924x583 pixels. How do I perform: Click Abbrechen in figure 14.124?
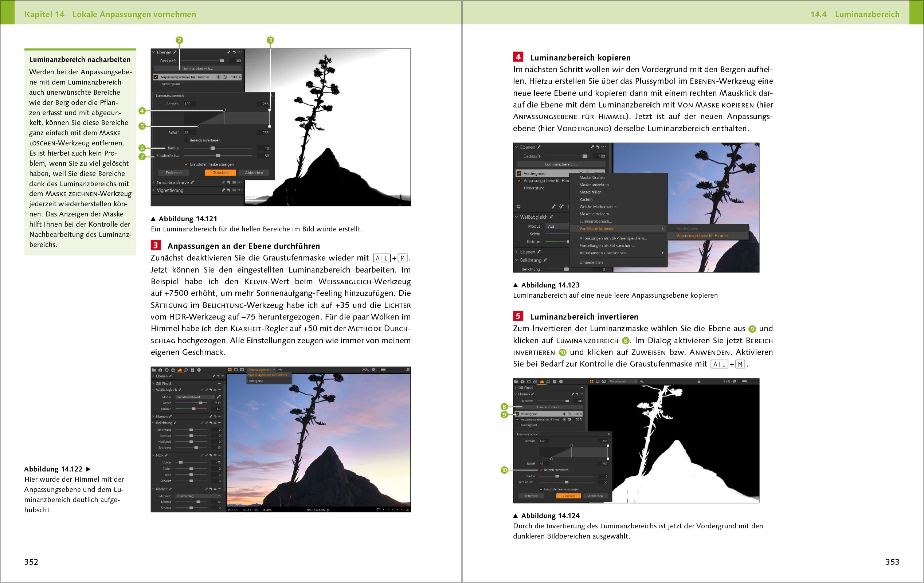[x=595, y=496]
